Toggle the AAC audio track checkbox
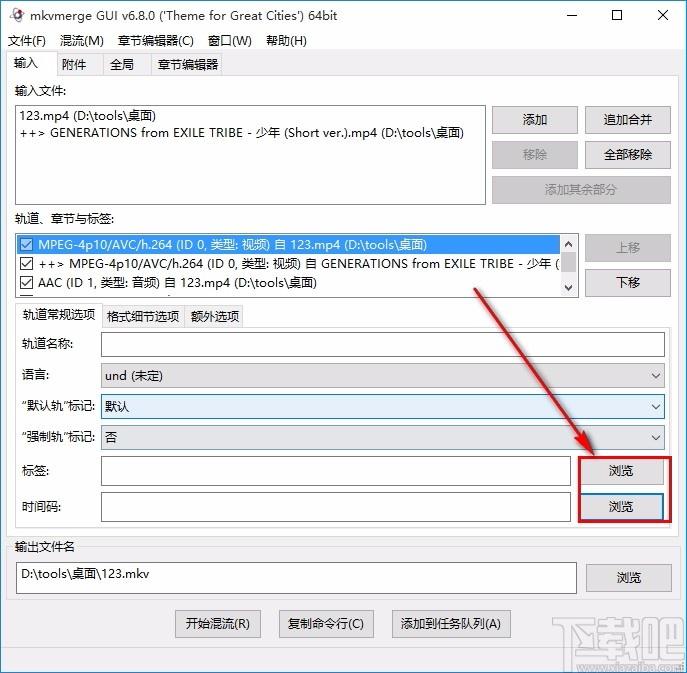Viewport: 687px width, 673px height. point(26,283)
